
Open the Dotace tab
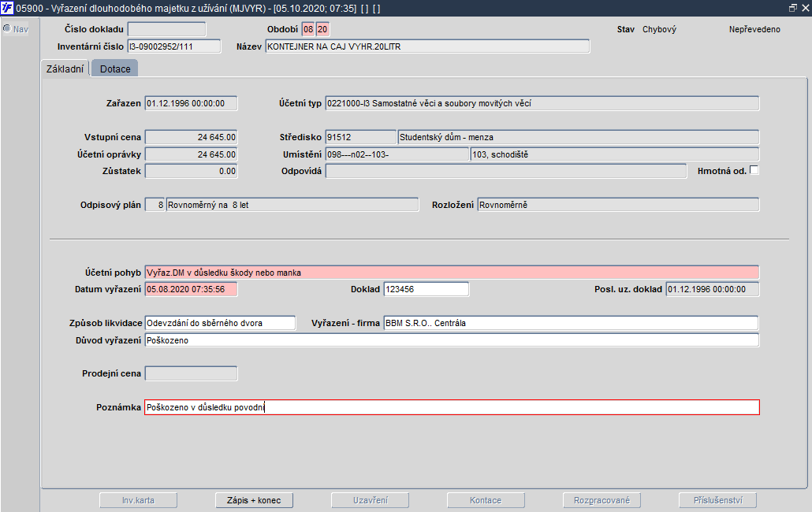click(x=115, y=69)
